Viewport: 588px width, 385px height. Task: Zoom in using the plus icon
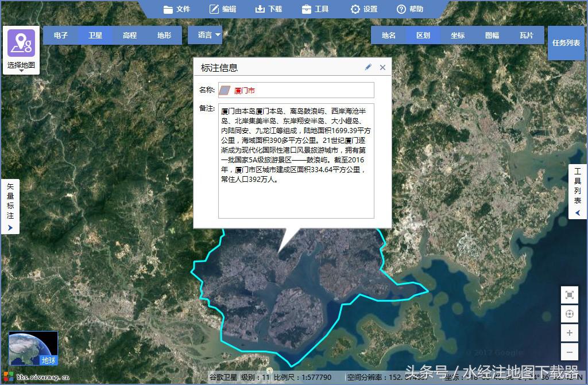(569, 333)
